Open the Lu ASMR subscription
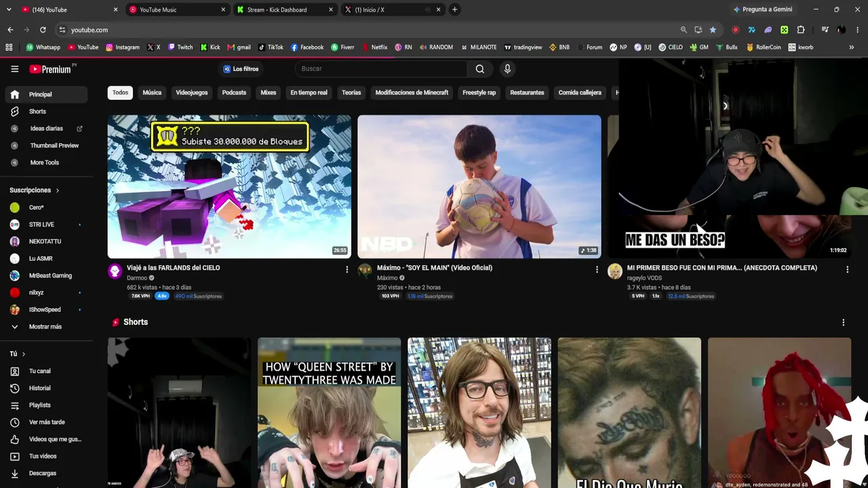This screenshot has width=868, height=488. [45, 259]
